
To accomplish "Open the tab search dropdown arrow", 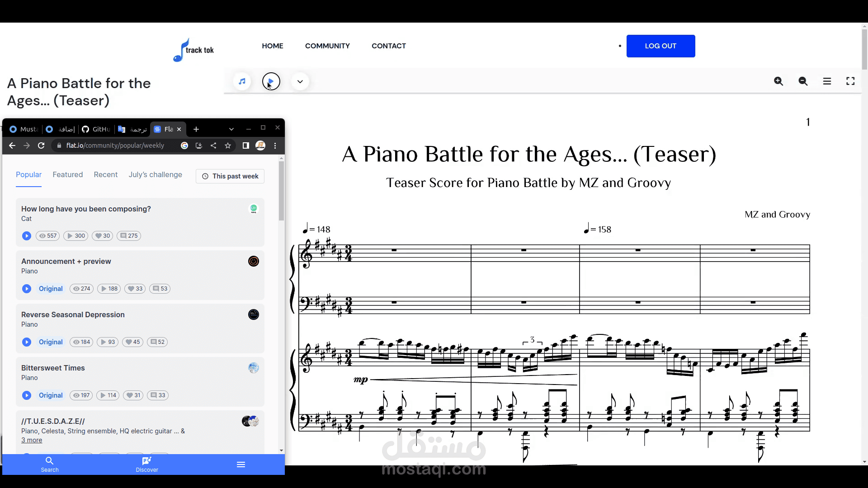I will click(231, 129).
